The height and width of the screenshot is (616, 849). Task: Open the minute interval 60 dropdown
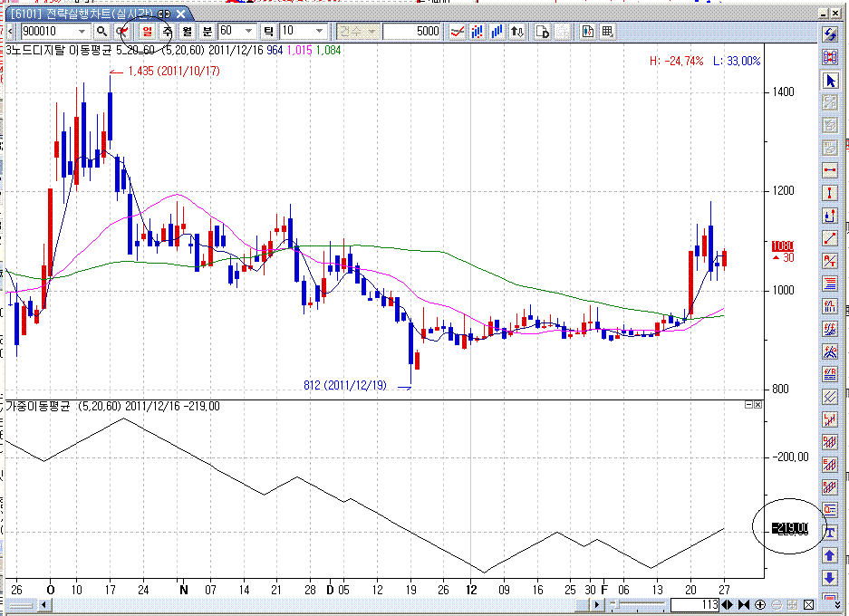coord(249,32)
